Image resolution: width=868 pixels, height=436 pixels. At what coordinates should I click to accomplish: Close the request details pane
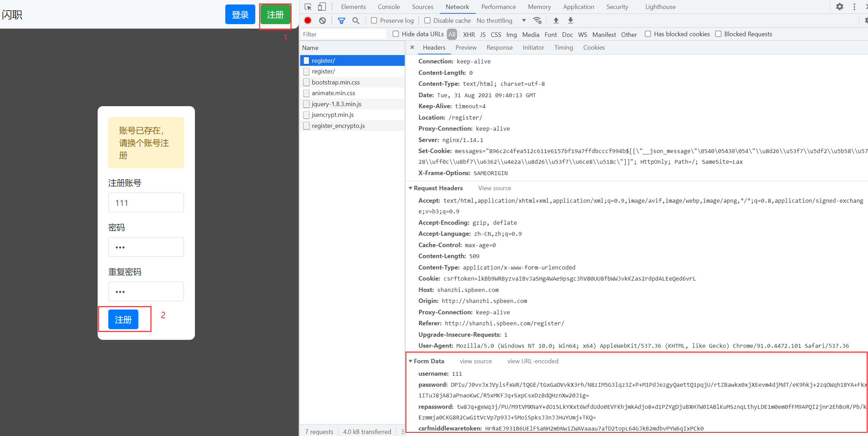pos(412,48)
